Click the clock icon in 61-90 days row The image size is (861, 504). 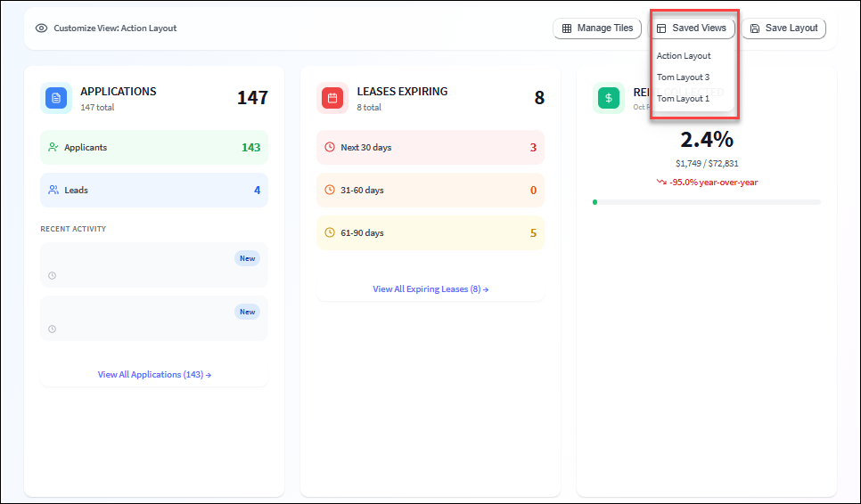pyautogui.click(x=330, y=233)
